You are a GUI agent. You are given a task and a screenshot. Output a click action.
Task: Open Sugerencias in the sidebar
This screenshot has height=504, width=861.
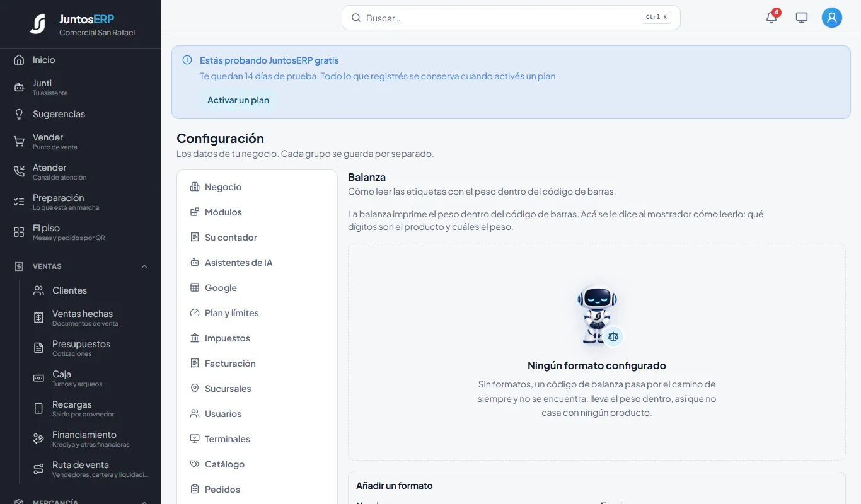pyautogui.click(x=81, y=114)
